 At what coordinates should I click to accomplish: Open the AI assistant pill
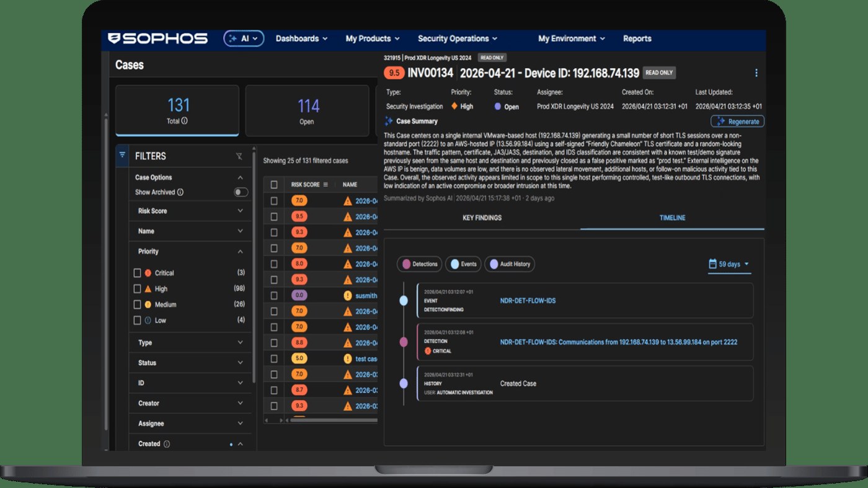[244, 38]
